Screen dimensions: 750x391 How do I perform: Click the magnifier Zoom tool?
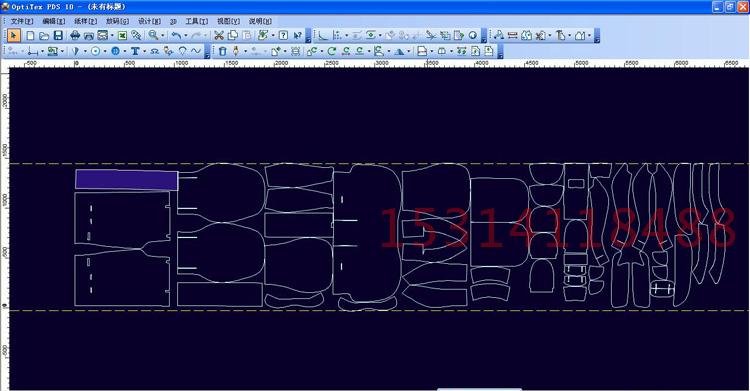[153, 35]
